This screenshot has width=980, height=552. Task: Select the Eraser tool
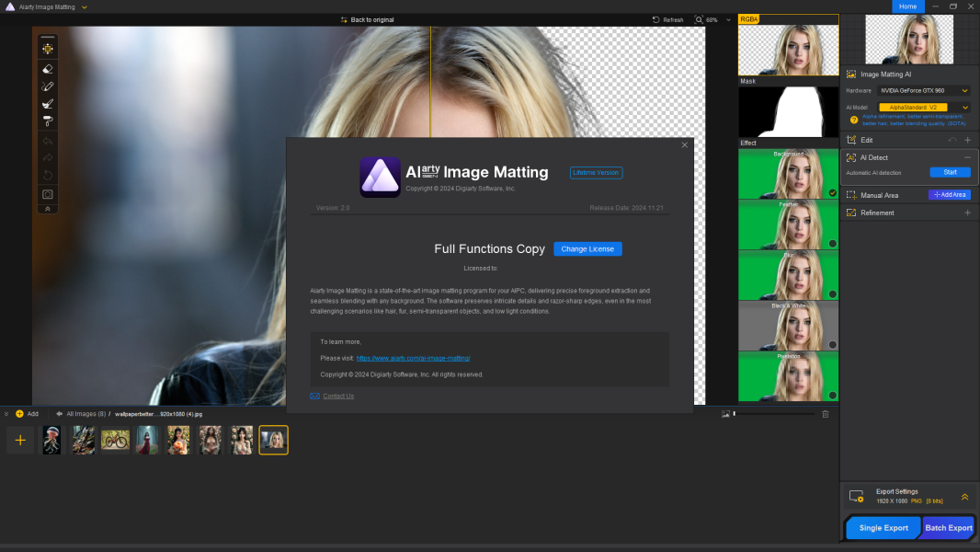click(x=48, y=69)
